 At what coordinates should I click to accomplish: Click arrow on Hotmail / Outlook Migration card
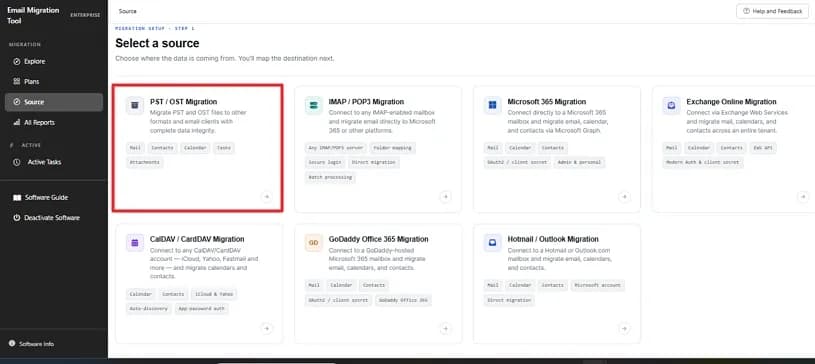[x=624, y=329]
